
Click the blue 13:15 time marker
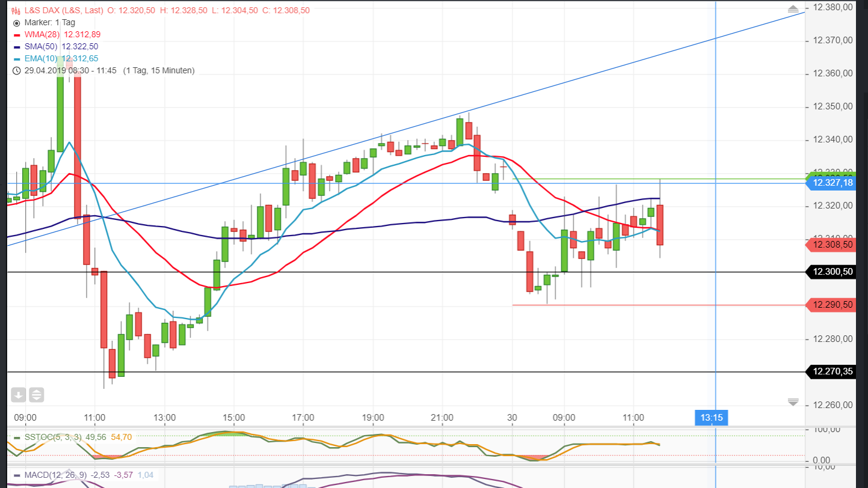(711, 417)
